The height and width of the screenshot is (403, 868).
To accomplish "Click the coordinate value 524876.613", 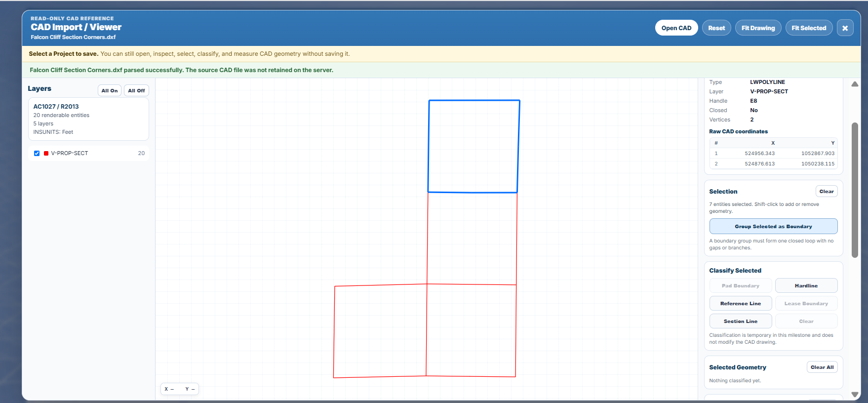I will coord(759,164).
